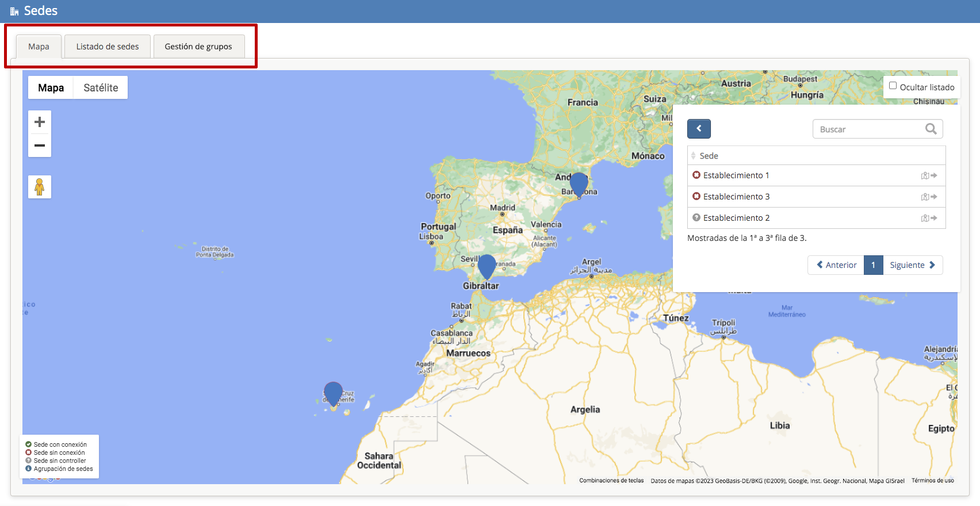Switch to Listado de sedes tab
The width and height of the screenshot is (980, 506).
click(x=108, y=47)
